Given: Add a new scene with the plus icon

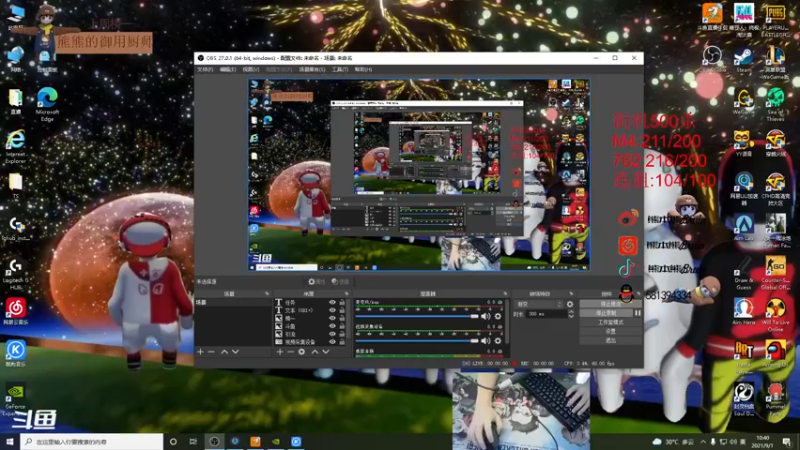Looking at the screenshot, I should click(x=201, y=352).
